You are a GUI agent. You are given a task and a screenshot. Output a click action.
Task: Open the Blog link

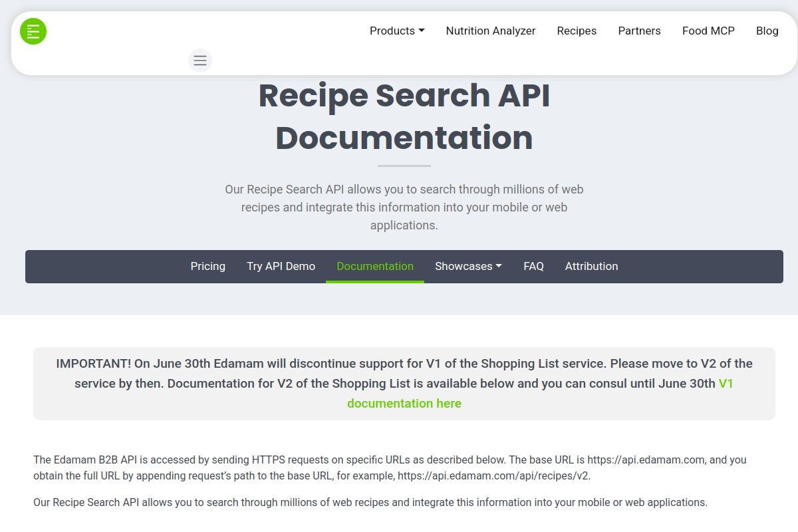[x=767, y=31]
